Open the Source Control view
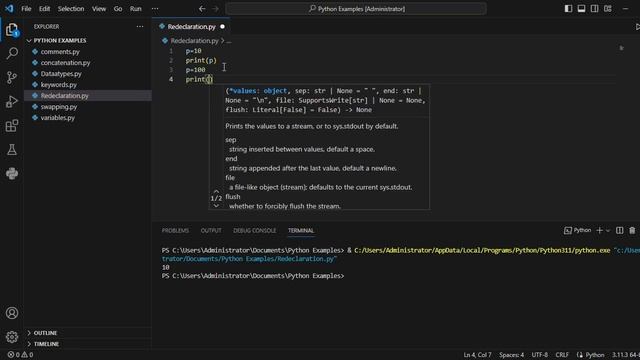The height and width of the screenshot is (360, 640). pos(12,77)
